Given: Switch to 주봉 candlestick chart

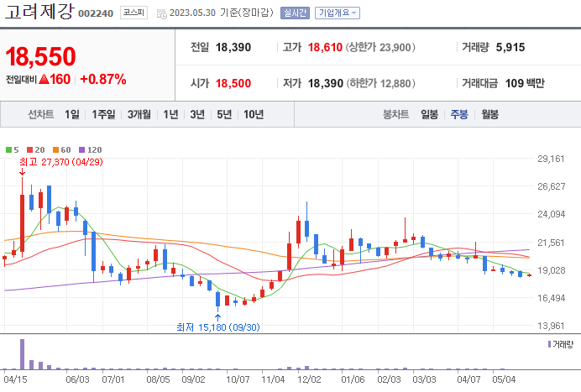Looking at the screenshot, I should 459,114.
